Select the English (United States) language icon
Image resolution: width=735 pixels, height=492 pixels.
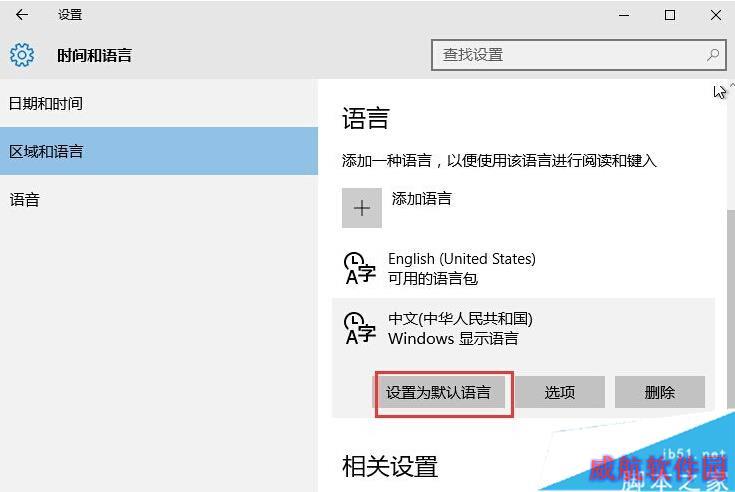[x=360, y=268]
